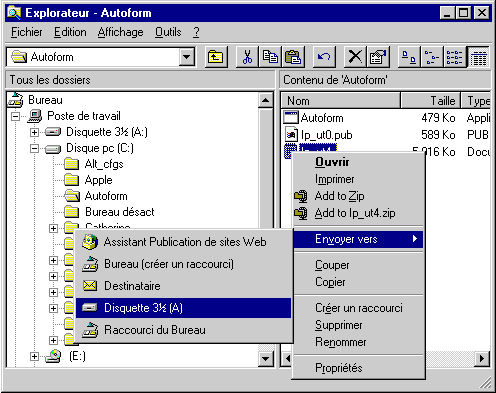The image size is (496, 393).
Task: Open the Edition menu
Action: pyautogui.click(x=70, y=32)
